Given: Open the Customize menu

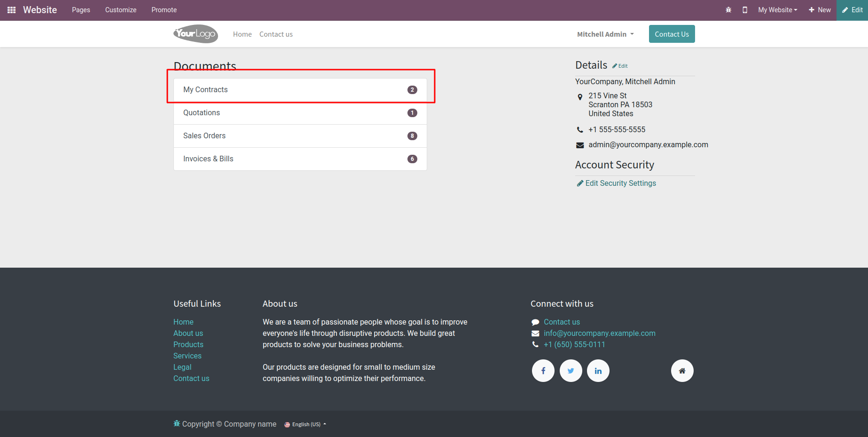Looking at the screenshot, I should pos(121,10).
